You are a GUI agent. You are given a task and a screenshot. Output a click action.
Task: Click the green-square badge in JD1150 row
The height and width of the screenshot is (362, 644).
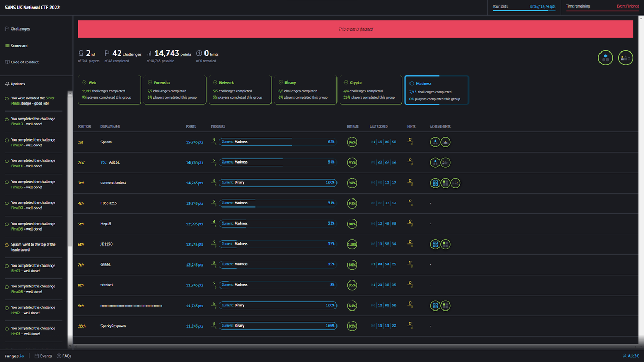coord(445,244)
